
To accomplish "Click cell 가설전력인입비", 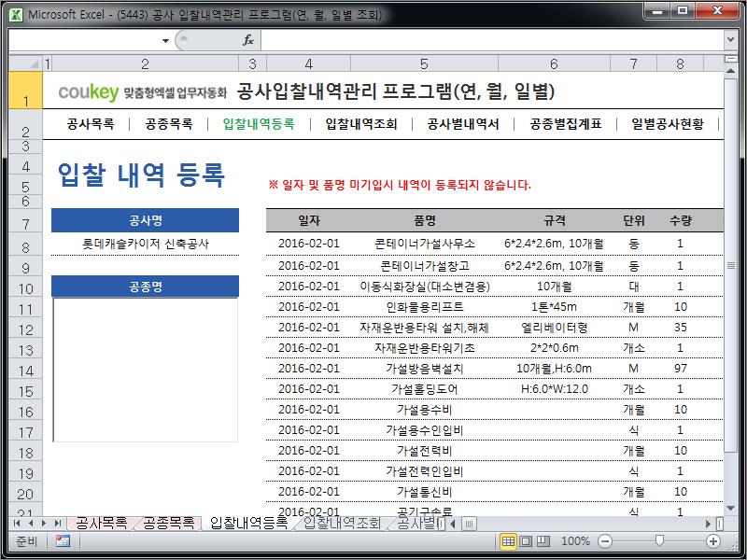I will point(425,471).
